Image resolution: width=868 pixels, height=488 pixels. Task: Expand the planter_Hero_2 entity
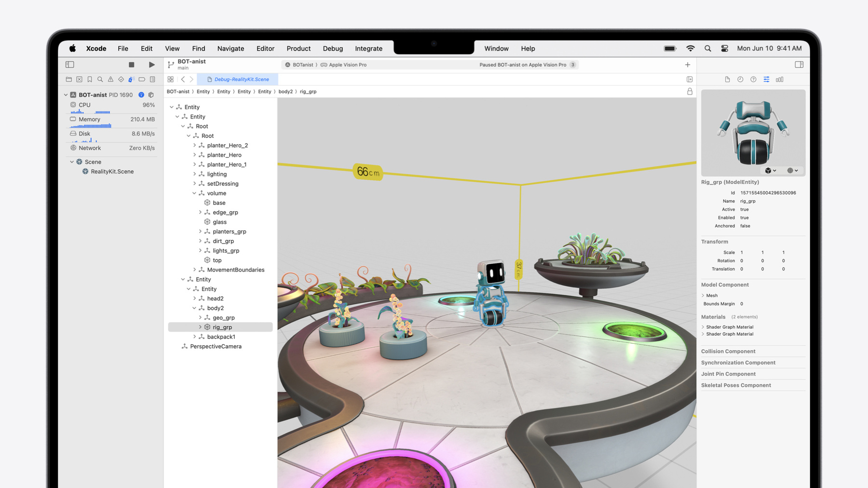point(194,145)
